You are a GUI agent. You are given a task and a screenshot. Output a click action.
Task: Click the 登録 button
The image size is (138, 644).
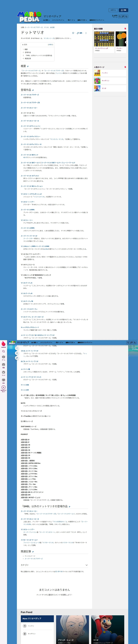(x=123, y=10)
